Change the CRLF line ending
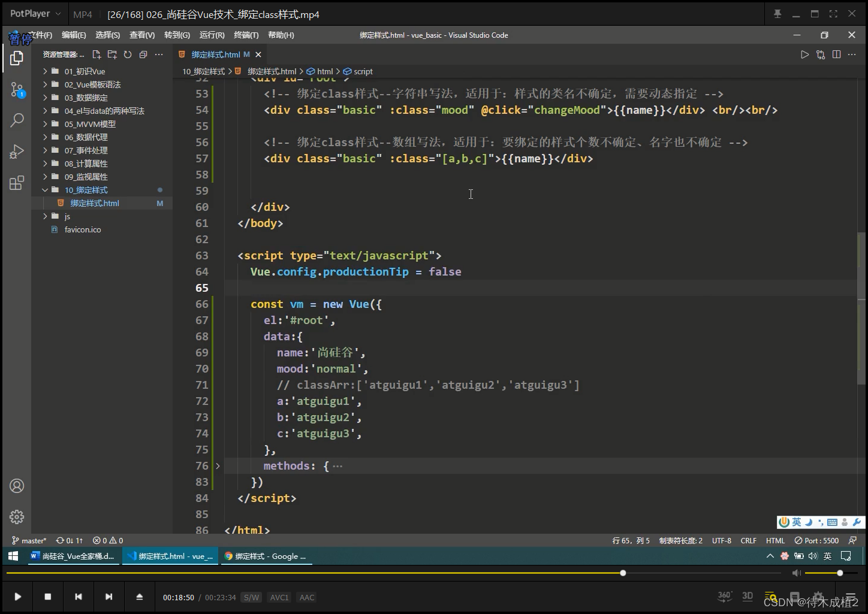 click(x=749, y=540)
